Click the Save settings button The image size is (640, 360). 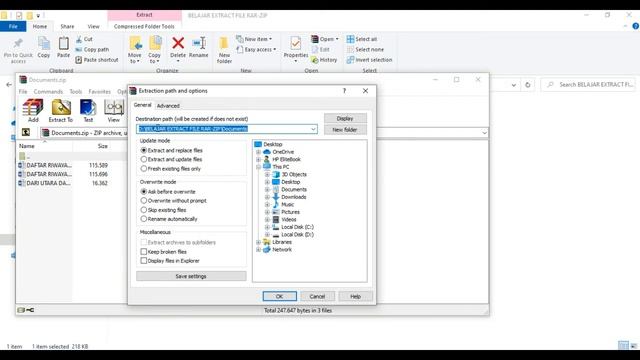pos(191,276)
